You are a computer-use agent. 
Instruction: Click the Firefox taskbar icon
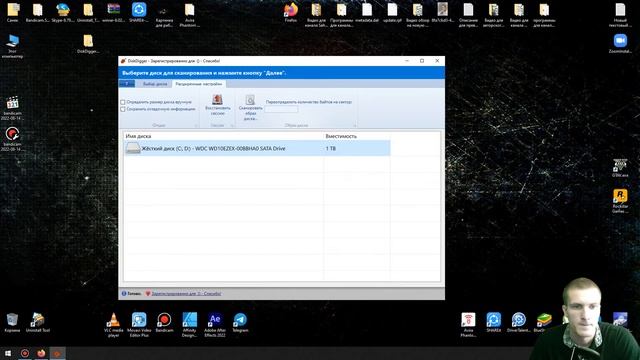(41, 353)
